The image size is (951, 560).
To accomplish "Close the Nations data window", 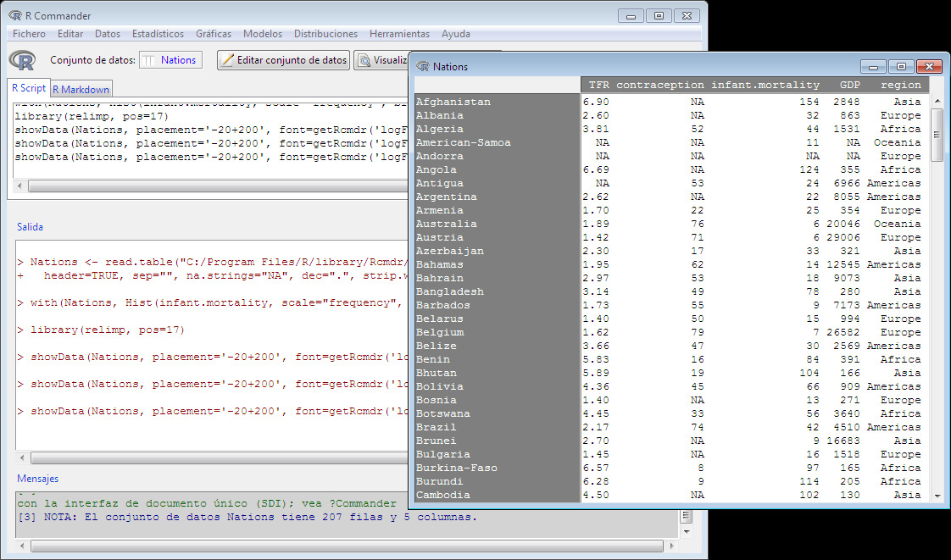I will [x=929, y=67].
